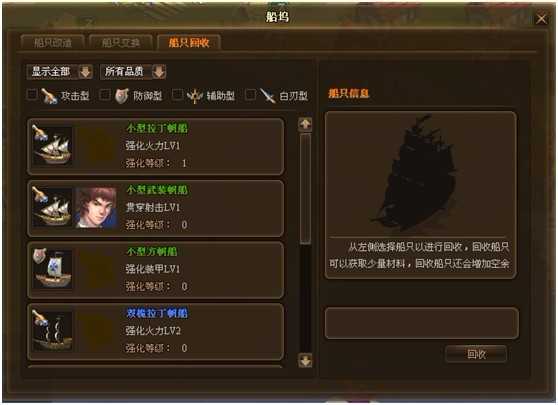Click the shield icon beside 防御型
This screenshot has width=558, height=405.
[x=121, y=95]
